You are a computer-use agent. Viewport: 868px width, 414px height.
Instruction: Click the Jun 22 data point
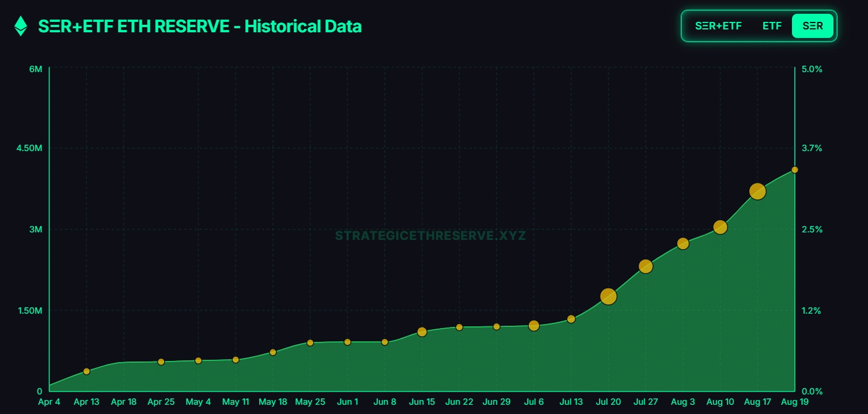click(x=459, y=328)
